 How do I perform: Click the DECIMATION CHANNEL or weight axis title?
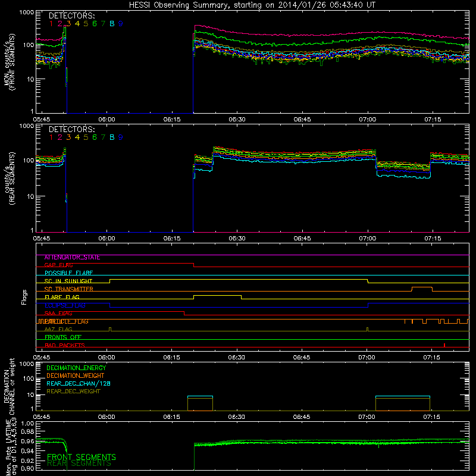pyautogui.click(x=9, y=386)
